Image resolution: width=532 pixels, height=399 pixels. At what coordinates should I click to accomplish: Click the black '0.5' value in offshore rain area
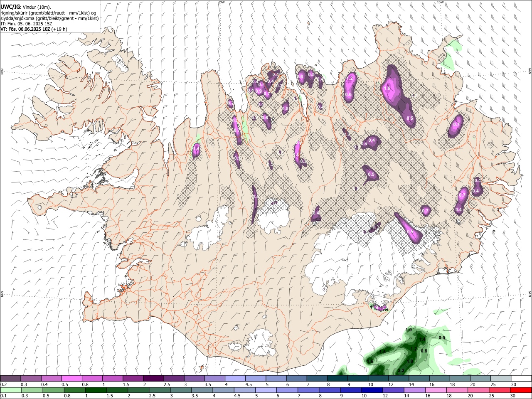[x=442, y=337]
